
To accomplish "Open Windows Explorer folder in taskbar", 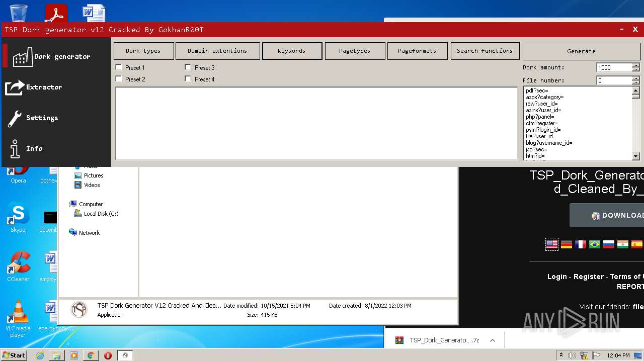I will click(57, 355).
